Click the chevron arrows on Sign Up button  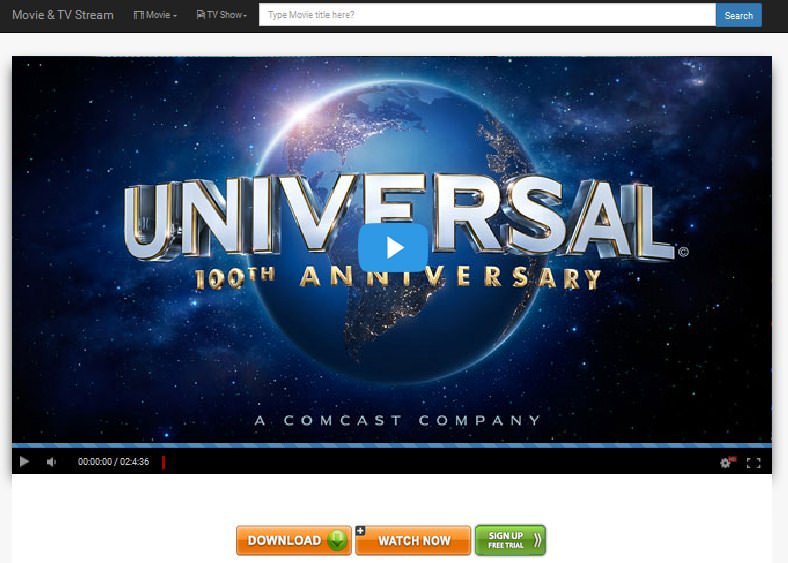click(x=537, y=540)
